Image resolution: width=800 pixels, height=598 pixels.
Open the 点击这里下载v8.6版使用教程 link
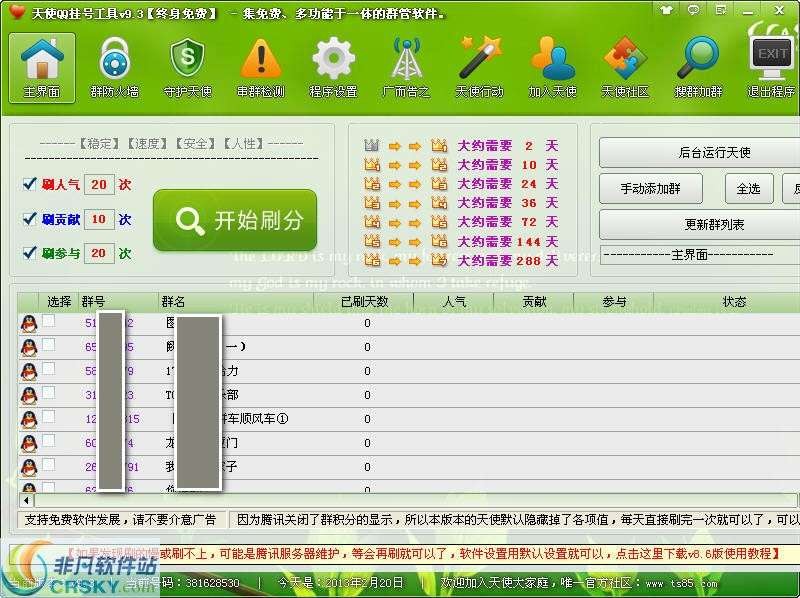[x=697, y=554]
